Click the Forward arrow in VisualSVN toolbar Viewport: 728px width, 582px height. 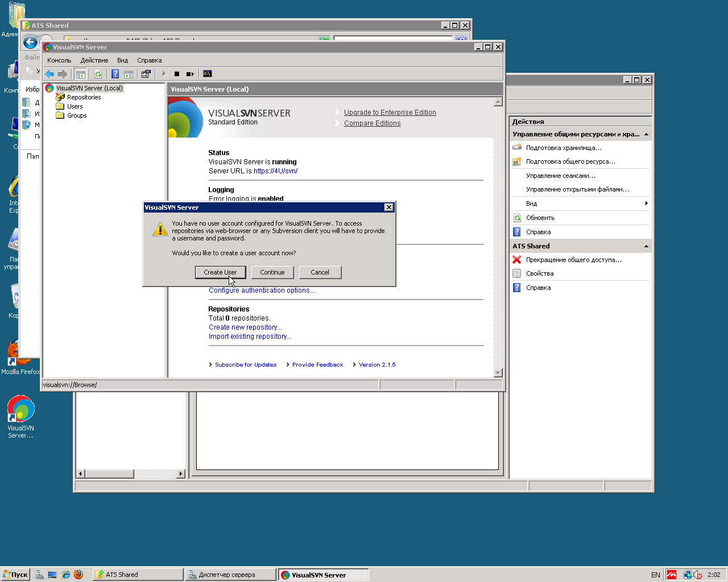point(63,74)
